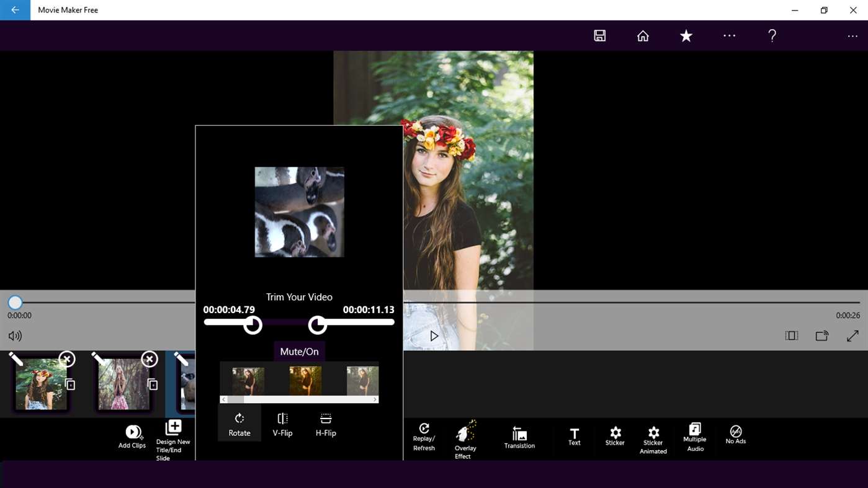Toggle fullscreen expand icon in player
Image resolution: width=868 pixels, height=488 pixels.
pyautogui.click(x=852, y=335)
